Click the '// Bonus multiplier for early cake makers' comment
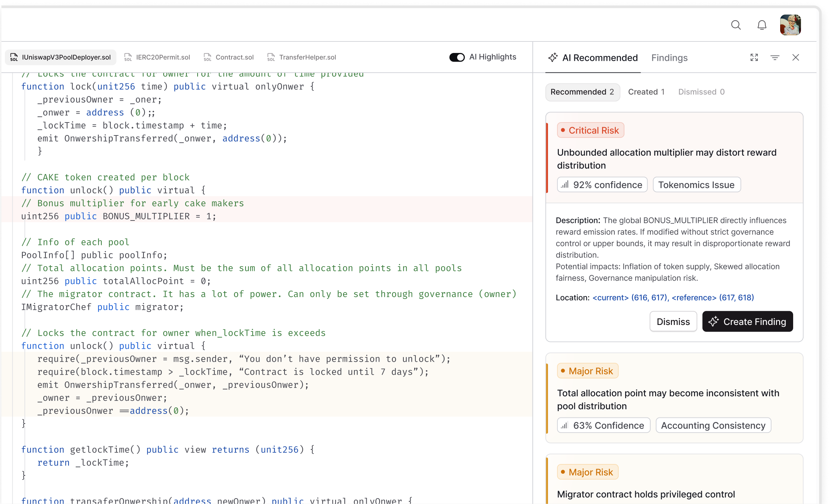Viewport: 831px width, 504px height. (x=132, y=203)
